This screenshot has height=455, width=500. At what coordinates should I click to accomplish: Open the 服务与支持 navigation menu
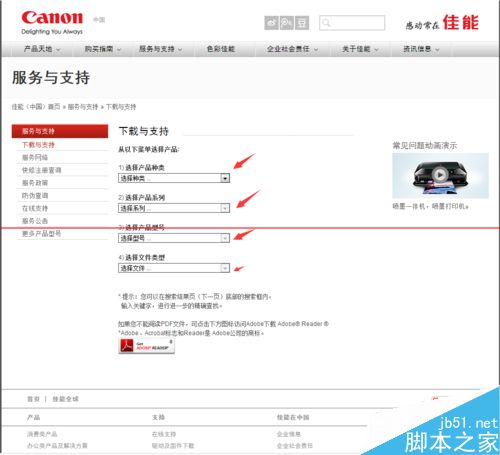[160, 49]
